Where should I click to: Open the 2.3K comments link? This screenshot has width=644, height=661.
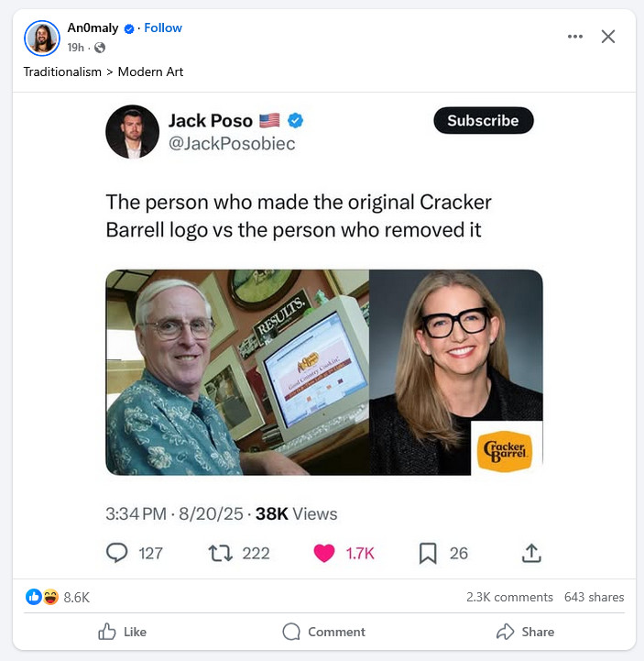(509, 597)
